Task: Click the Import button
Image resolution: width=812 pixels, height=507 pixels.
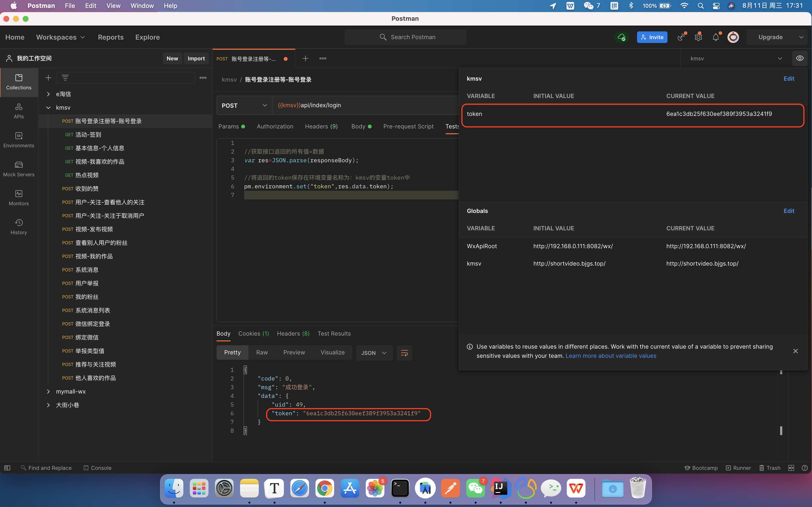Action: (x=196, y=58)
